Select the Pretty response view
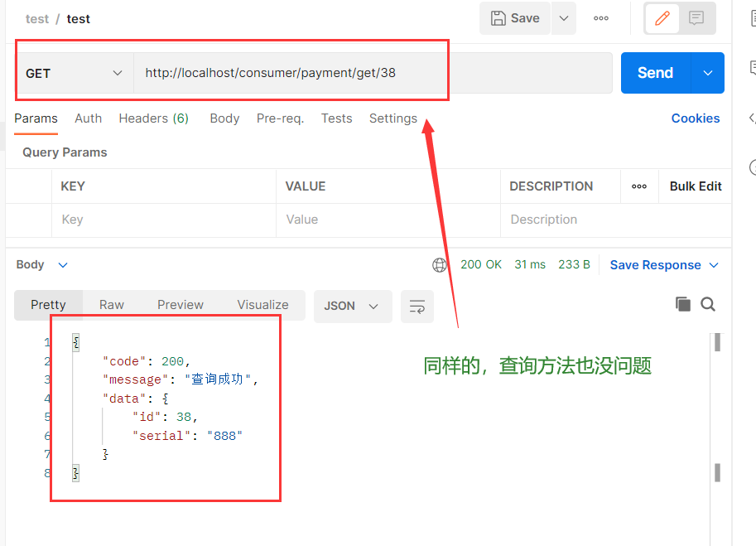The image size is (756, 546). pos(48,305)
